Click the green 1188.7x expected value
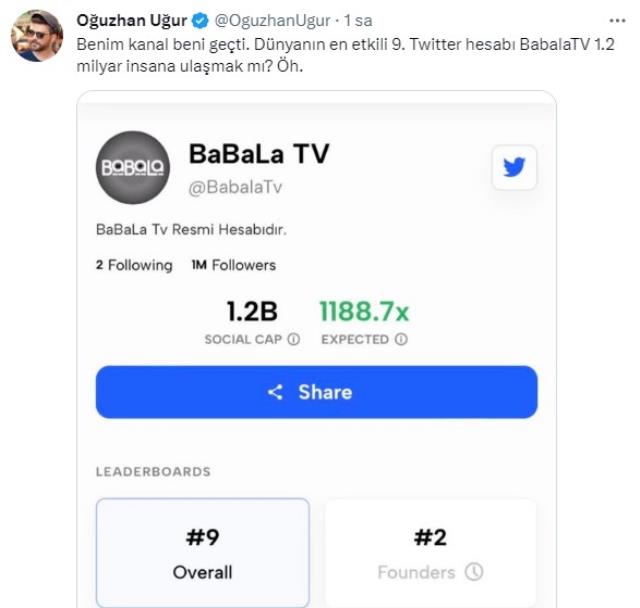 (x=364, y=312)
